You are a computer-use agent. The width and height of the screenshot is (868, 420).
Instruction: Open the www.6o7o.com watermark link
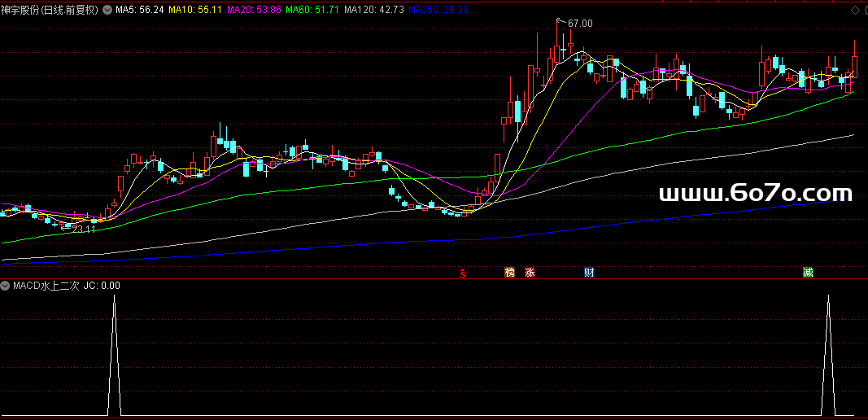754,193
